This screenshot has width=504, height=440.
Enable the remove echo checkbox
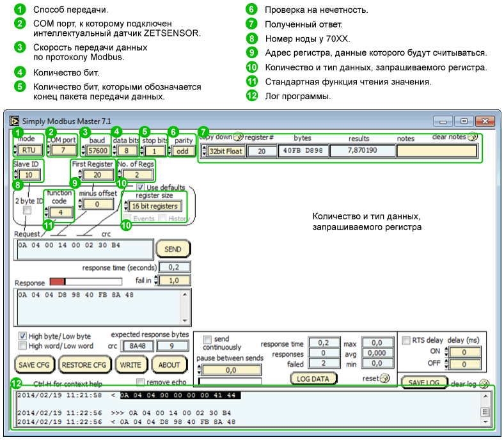coord(140,382)
